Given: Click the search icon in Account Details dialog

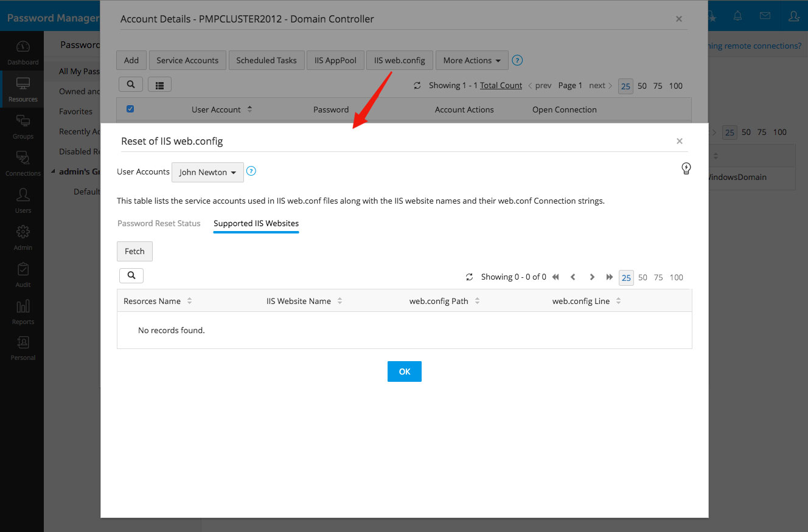Looking at the screenshot, I should (131, 85).
